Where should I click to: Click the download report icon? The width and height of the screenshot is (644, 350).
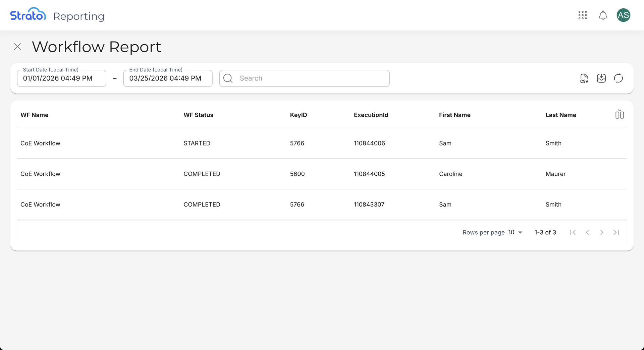pyautogui.click(x=601, y=78)
